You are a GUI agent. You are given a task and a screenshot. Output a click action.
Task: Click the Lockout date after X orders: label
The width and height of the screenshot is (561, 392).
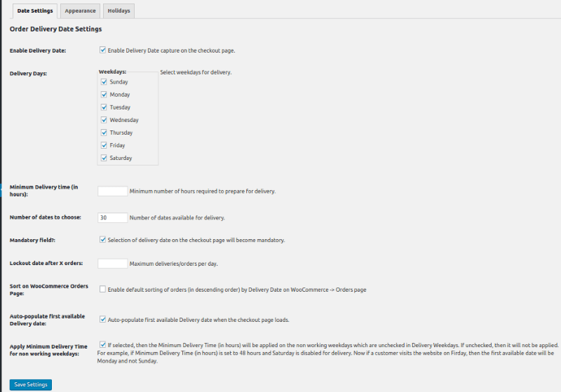point(46,263)
